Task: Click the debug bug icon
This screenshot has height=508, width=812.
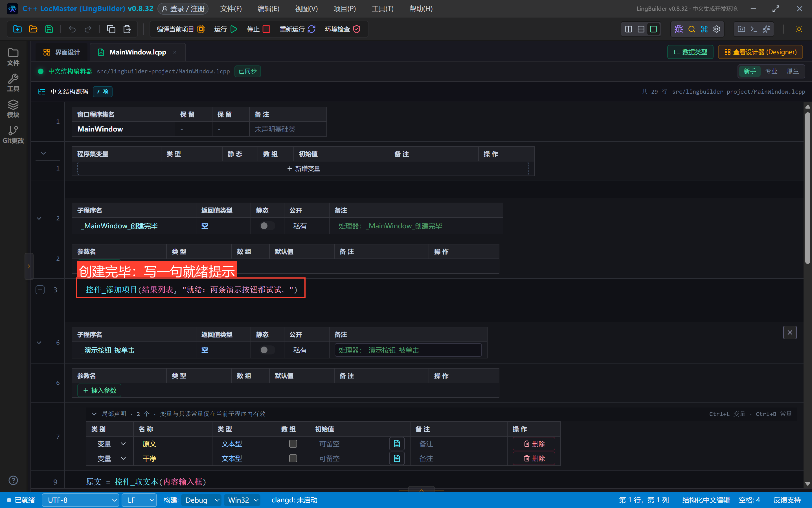Action: pyautogui.click(x=679, y=29)
